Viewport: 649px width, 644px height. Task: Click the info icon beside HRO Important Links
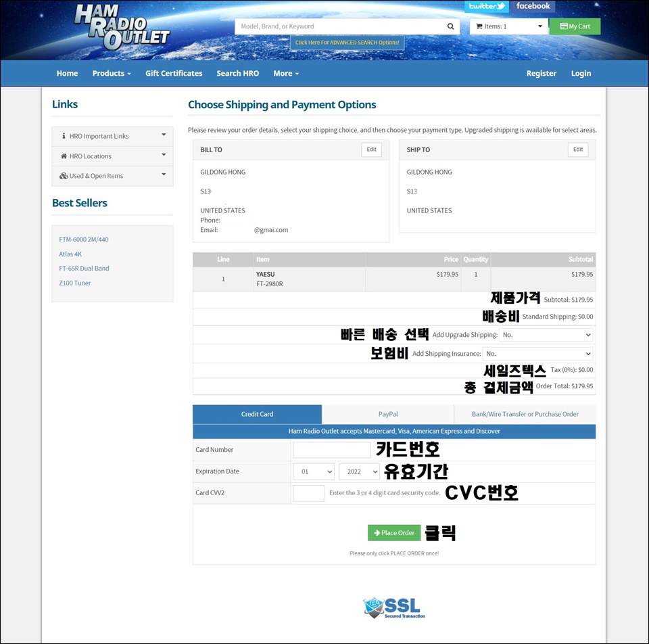(x=64, y=136)
